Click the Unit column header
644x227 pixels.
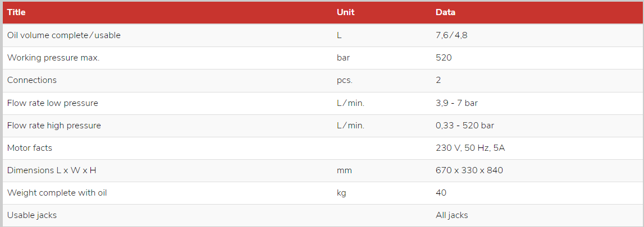pyautogui.click(x=345, y=12)
